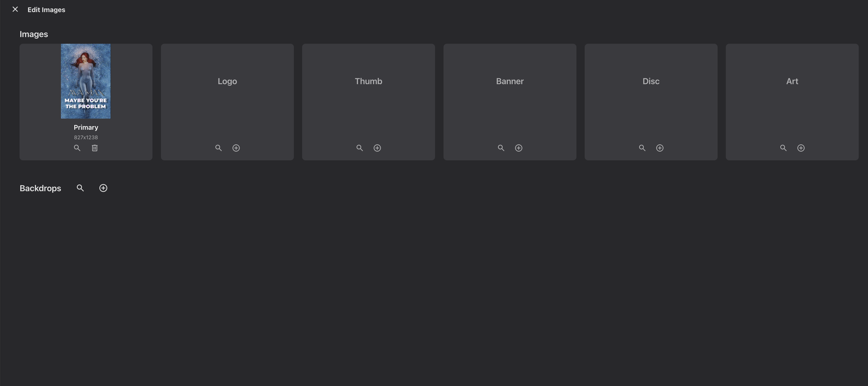Add an Art image
This screenshot has width=868, height=386.
[x=801, y=148]
